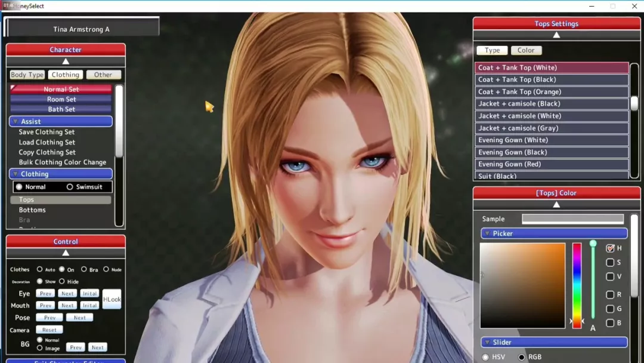Select Tops in the clothing list
The height and width of the screenshot is (363, 644).
pos(61,199)
